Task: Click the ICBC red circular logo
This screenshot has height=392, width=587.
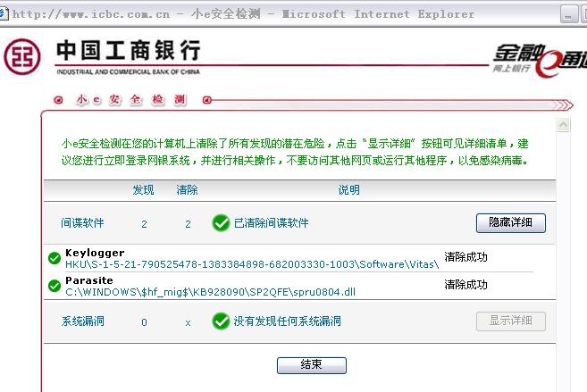Action: pyautogui.click(x=22, y=56)
